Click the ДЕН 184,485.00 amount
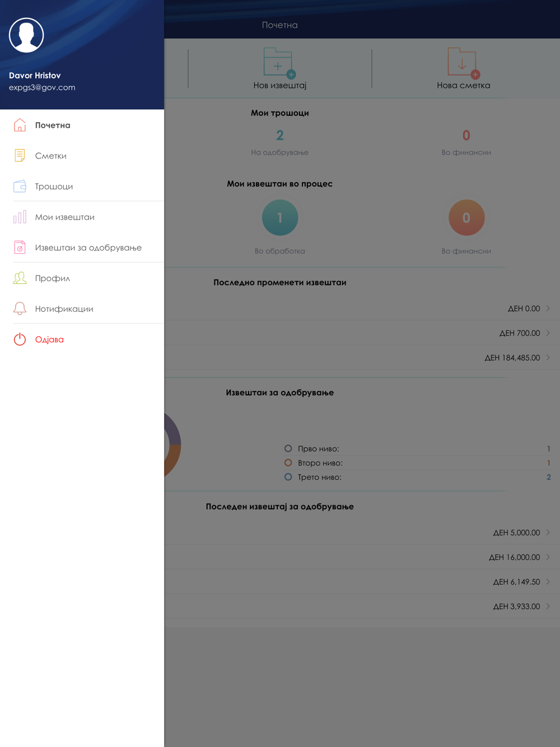 (512, 357)
